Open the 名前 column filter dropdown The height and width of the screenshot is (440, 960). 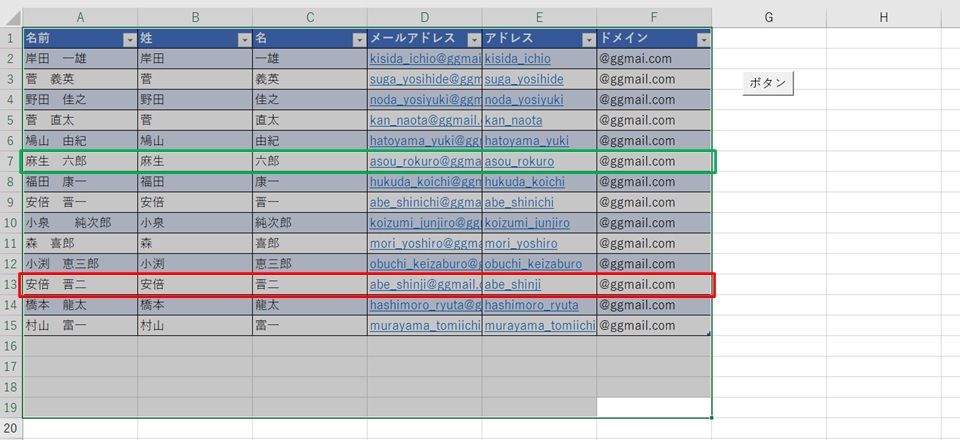pos(129,40)
